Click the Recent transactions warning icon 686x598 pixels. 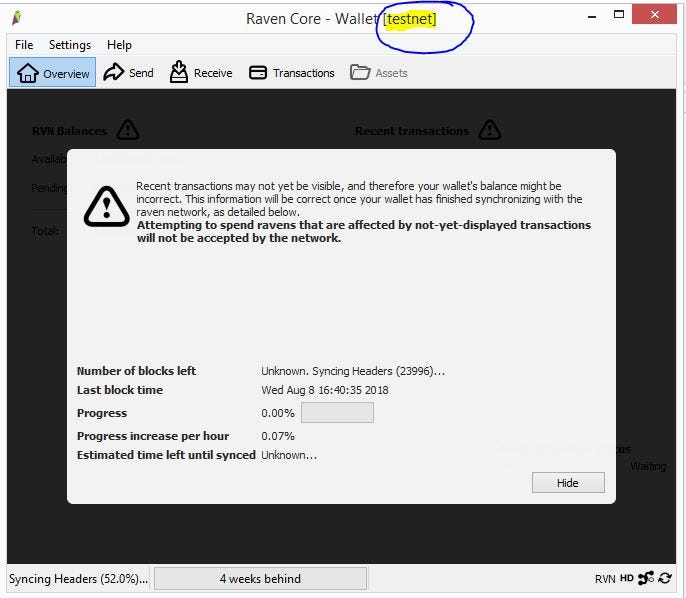490,130
